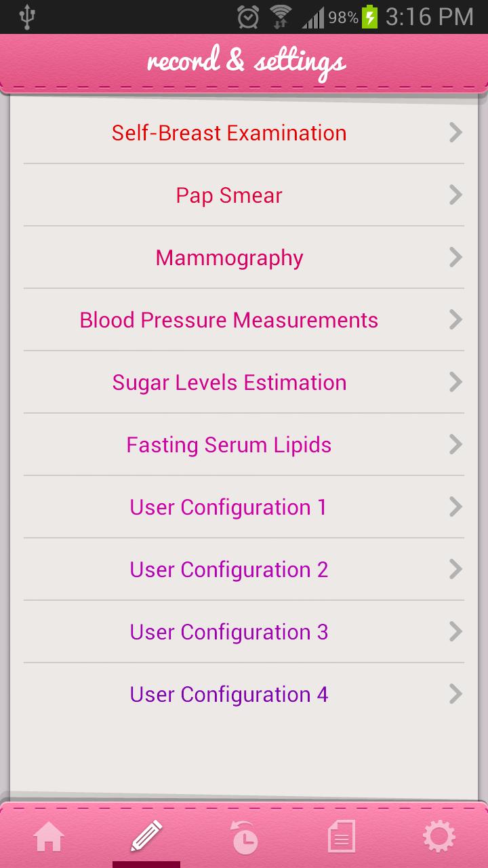Viewport: 488px width, 868px height.
Task: Tap the document notes icon
Action: coord(341,837)
